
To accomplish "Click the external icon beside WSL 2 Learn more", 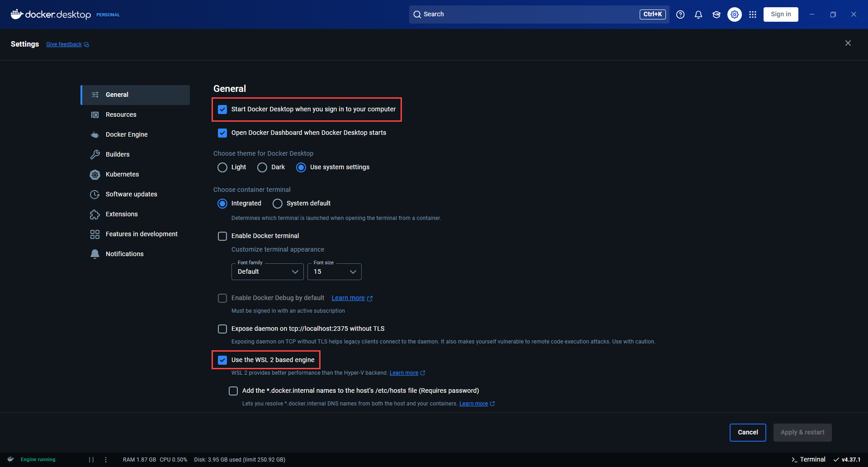I will point(423,373).
